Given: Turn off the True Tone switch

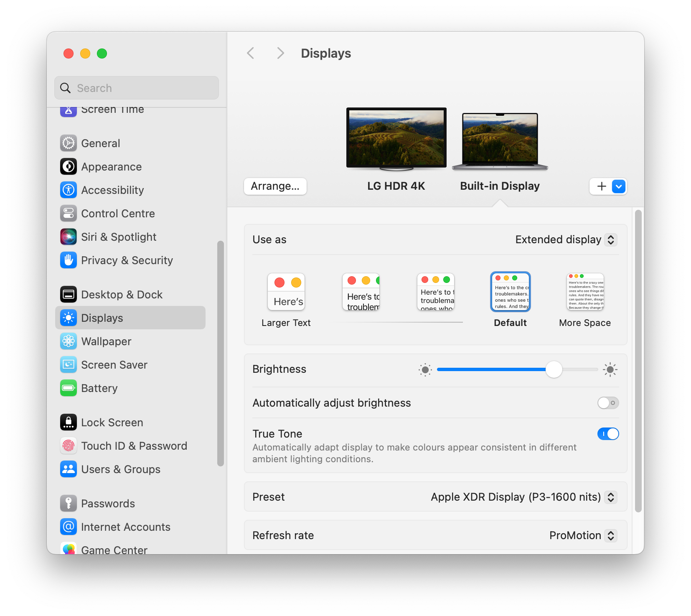Looking at the screenshot, I should coord(608,434).
